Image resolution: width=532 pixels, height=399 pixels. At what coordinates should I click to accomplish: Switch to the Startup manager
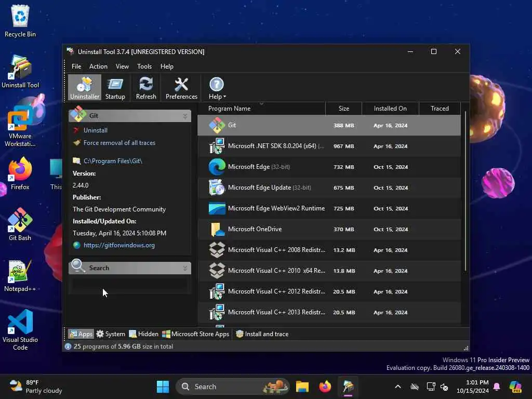point(115,87)
